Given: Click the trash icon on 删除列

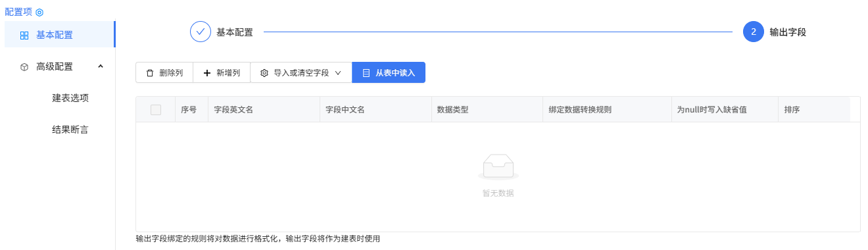Looking at the screenshot, I should (150, 73).
